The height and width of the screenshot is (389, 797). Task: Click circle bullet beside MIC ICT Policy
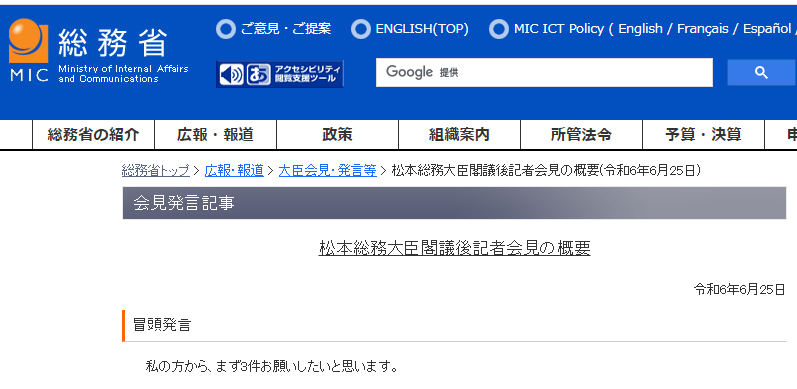pos(499,29)
